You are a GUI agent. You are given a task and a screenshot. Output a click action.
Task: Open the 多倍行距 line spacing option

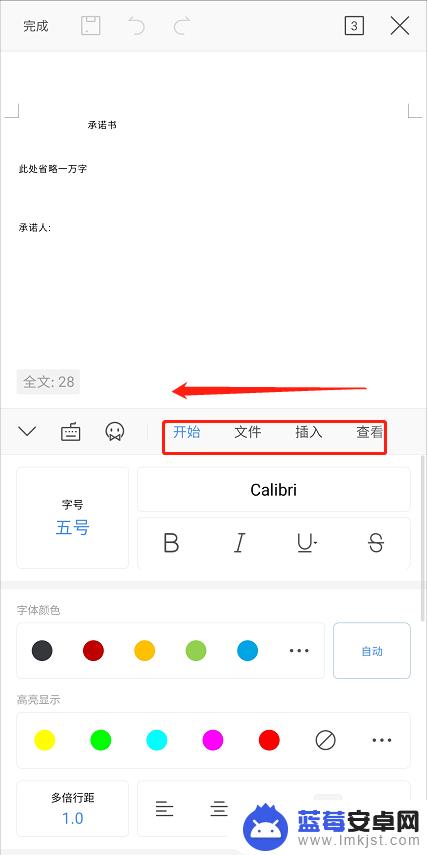[73, 809]
